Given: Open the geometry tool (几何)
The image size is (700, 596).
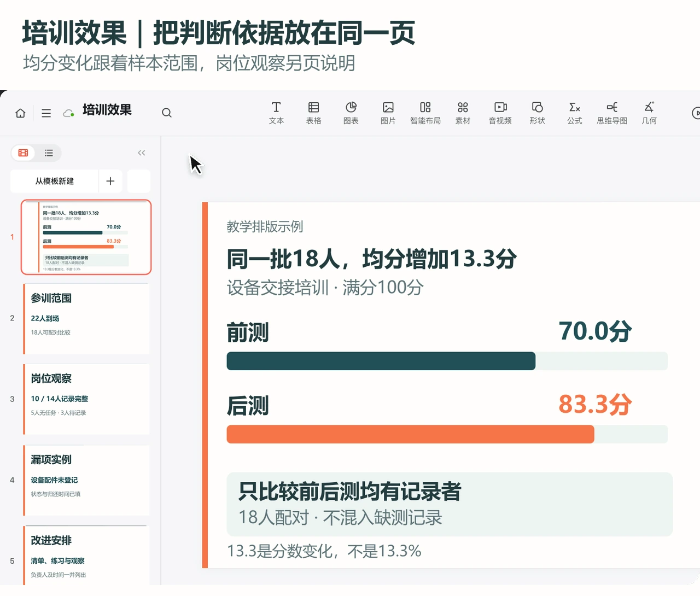Looking at the screenshot, I should click(649, 113).
